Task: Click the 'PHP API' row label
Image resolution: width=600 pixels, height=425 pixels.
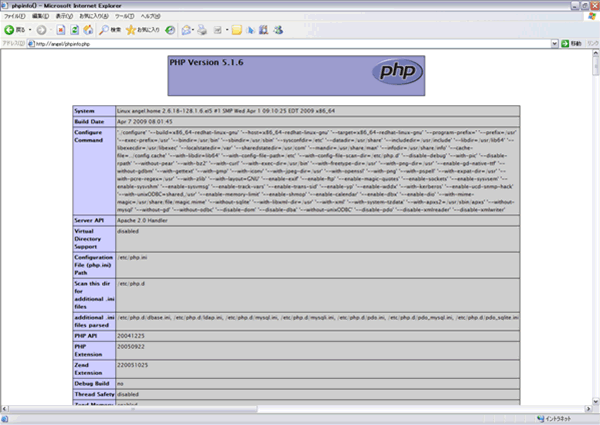Action: point(86,336)
